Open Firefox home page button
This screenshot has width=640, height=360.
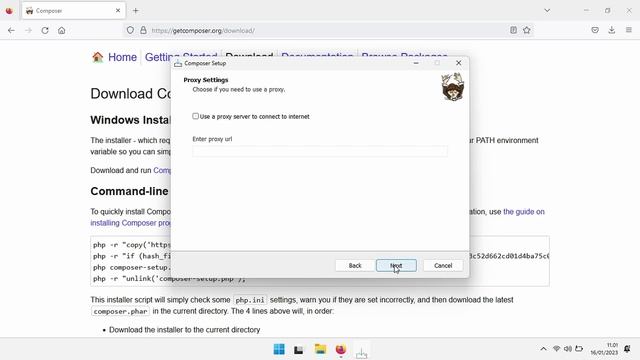(x=62, y=30)
